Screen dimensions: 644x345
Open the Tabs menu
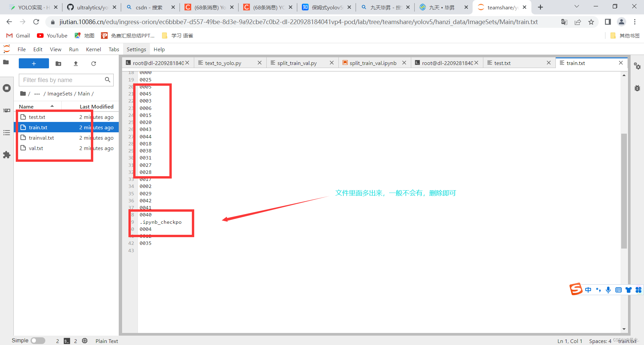coord(114,49)
